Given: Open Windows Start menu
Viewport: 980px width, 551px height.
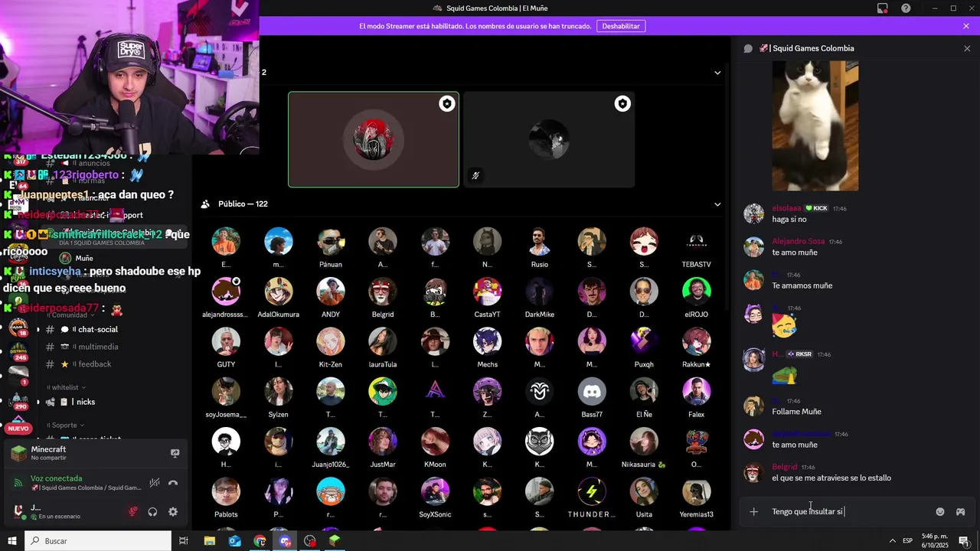Looking at the screenshot, I should 12,541.
